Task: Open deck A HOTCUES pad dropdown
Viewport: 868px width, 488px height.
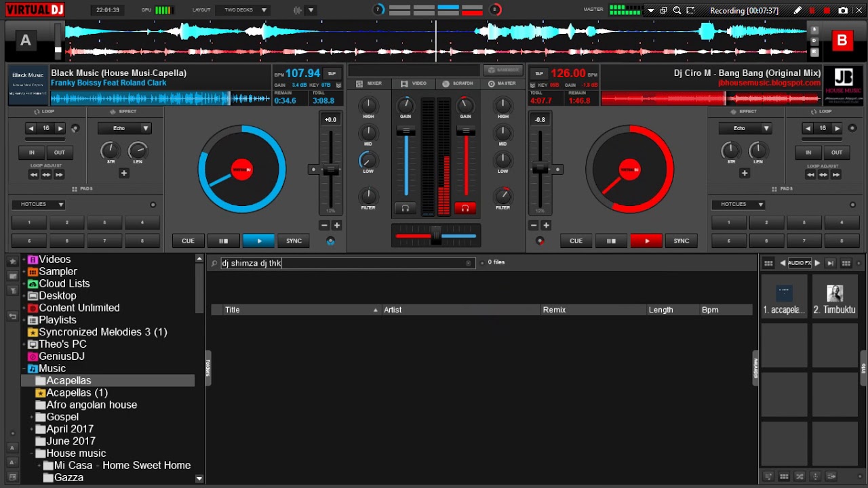Action: (38, 204)
